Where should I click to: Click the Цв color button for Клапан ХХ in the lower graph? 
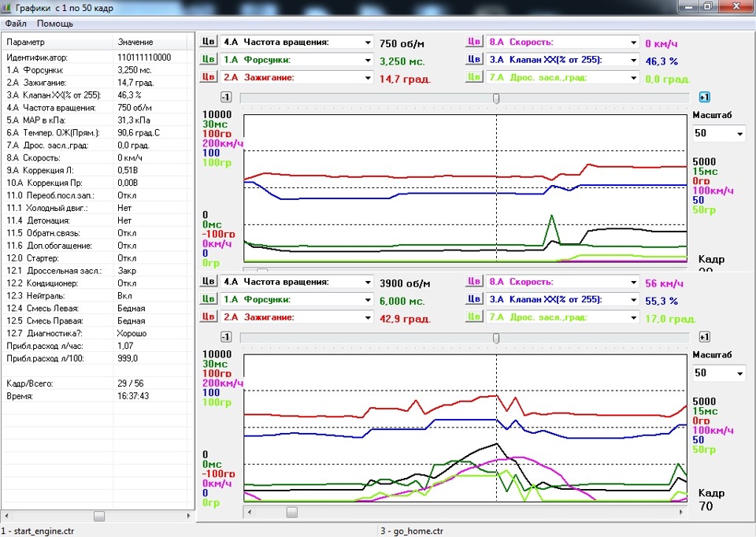pyautogui.click(x=474, y=299)
